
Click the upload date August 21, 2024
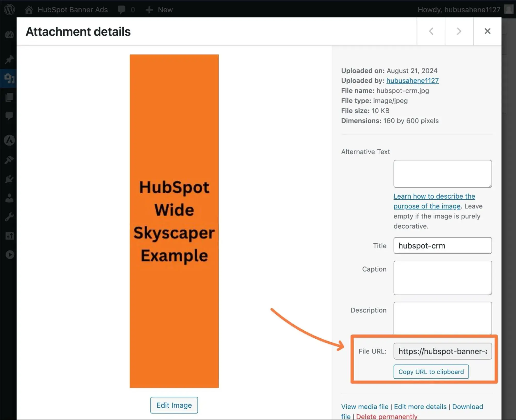click(x=412, y=71)
